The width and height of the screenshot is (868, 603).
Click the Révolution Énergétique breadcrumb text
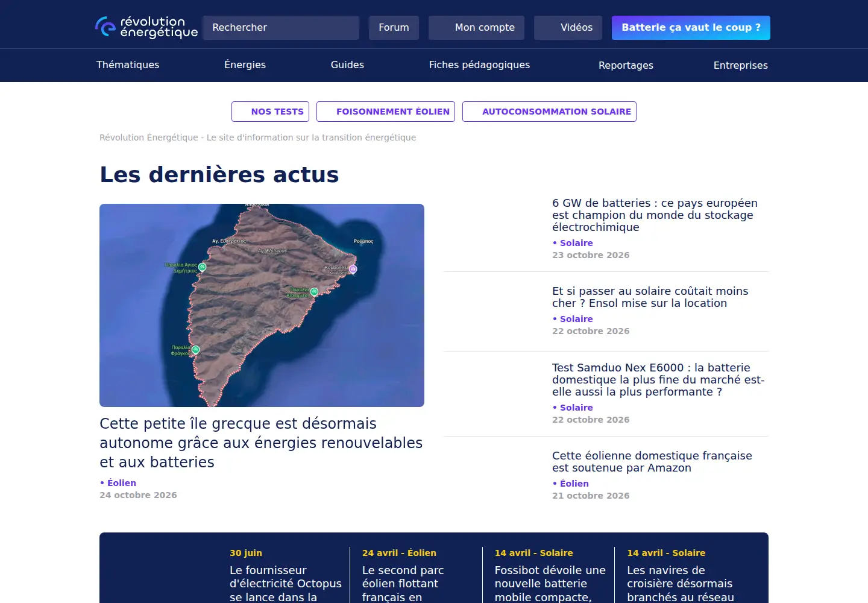(257, 137)
